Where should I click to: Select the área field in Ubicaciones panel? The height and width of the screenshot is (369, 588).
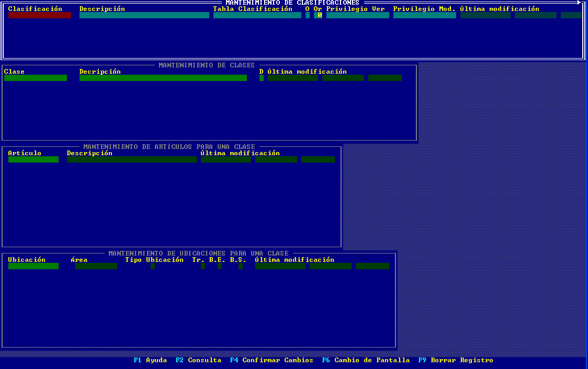click(96, 266)
